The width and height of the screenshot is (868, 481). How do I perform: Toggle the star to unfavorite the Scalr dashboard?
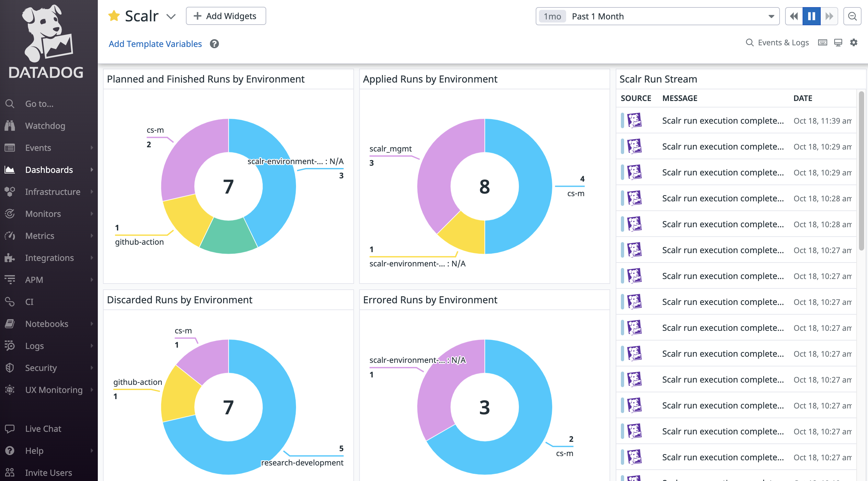click(114, 15)
